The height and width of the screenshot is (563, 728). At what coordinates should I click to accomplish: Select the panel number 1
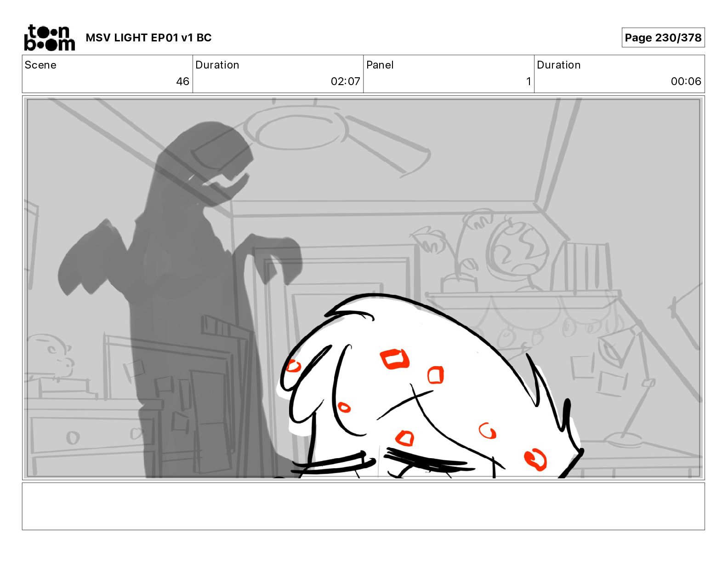[x=529, y=81]
